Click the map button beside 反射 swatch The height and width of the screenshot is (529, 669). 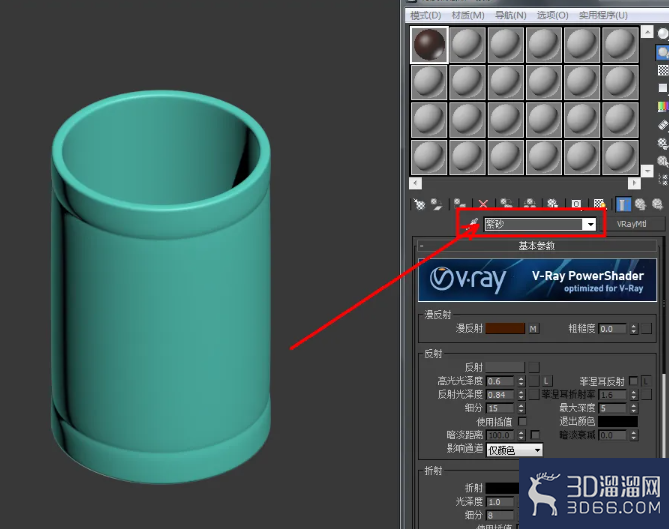(x=534, y=367)
